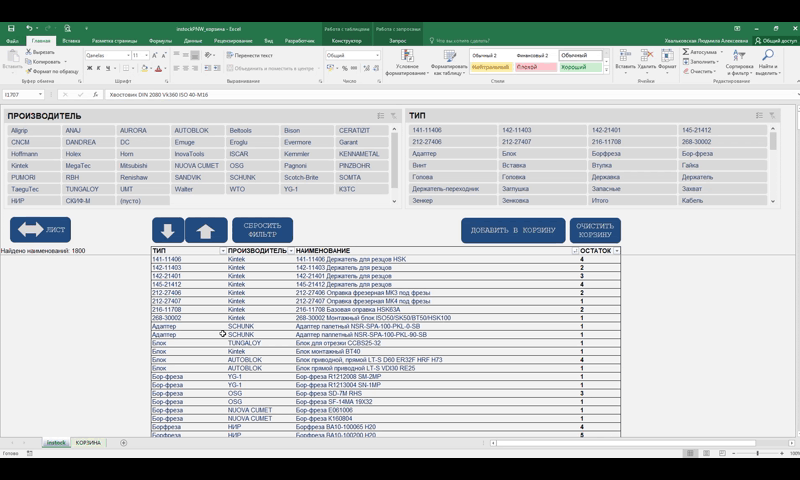Increase the font size with the large A icon
800x480 pixels.
155,55
